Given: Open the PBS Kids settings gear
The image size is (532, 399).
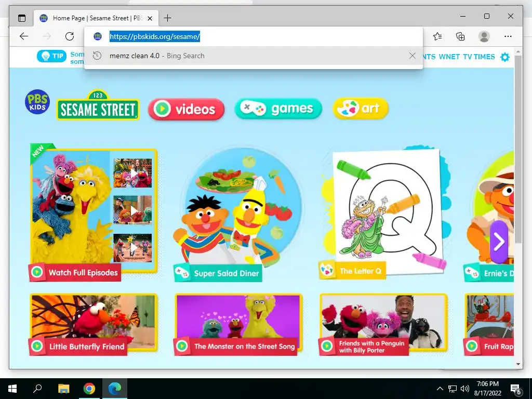Looking at the screenshot, I should pos(505,57).
